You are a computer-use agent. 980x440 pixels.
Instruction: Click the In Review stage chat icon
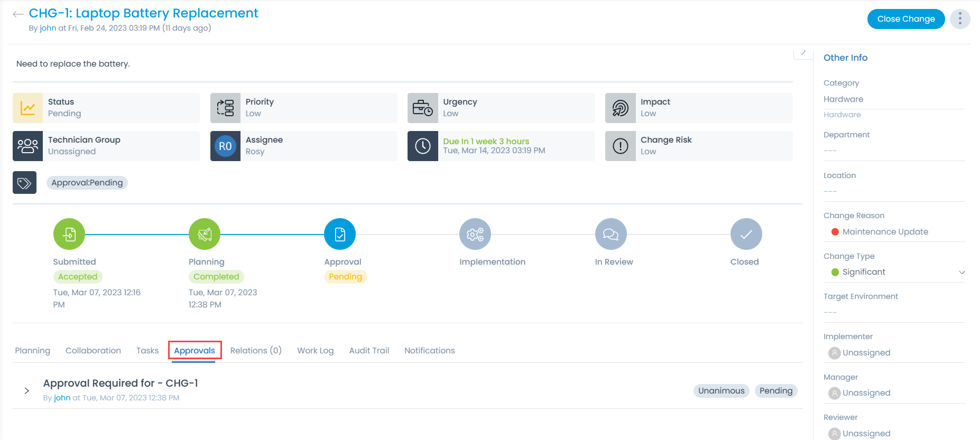611,234
